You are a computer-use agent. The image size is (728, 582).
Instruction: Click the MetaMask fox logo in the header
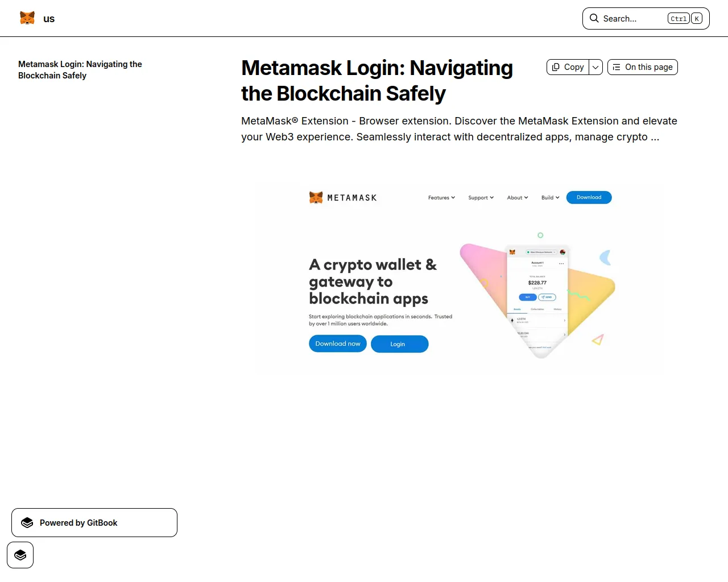pos(27,18)
